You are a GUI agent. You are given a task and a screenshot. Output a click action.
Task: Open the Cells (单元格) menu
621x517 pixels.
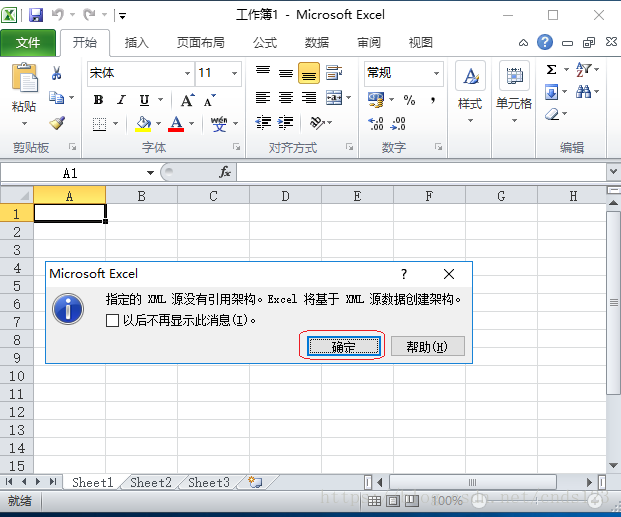click(514, 92)
